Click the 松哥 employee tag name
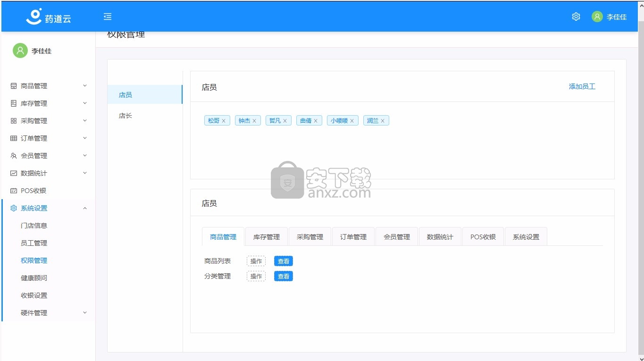 point(214,121)
